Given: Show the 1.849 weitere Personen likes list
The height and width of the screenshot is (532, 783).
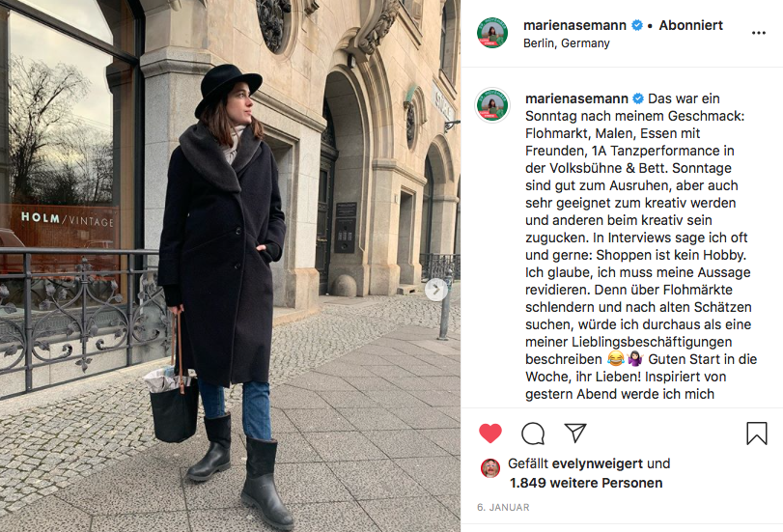Looking at the screenshot, I should (586, 483).
